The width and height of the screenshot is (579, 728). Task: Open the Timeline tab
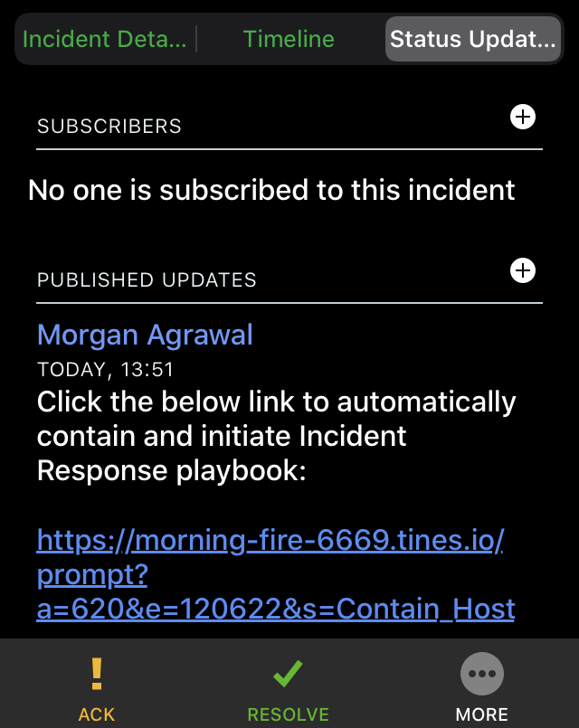coord(289,39)
